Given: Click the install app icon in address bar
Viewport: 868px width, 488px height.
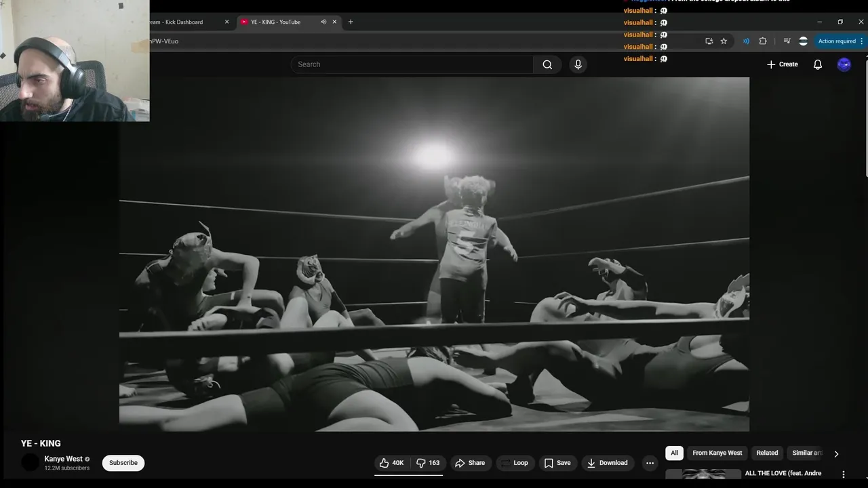Looking at the screenshot, I should coord(709,41).
